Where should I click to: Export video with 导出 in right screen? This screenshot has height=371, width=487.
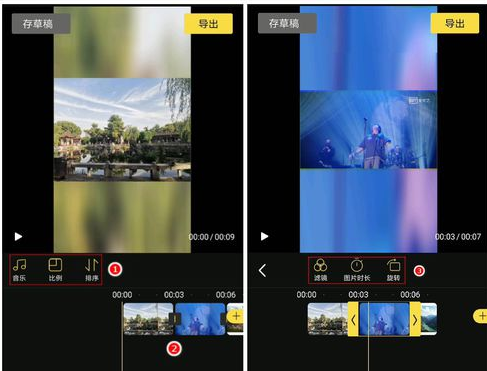click(455, 23)
